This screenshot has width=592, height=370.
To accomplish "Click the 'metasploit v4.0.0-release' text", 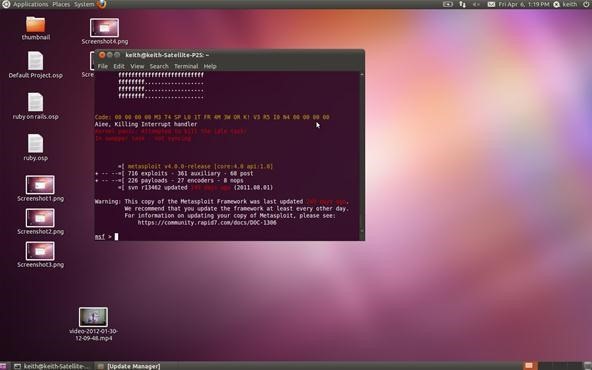I will [200, 166].
